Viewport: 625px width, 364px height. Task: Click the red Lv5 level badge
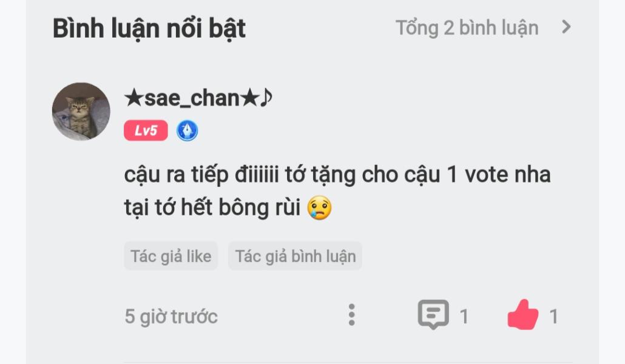tap(146, 131)
